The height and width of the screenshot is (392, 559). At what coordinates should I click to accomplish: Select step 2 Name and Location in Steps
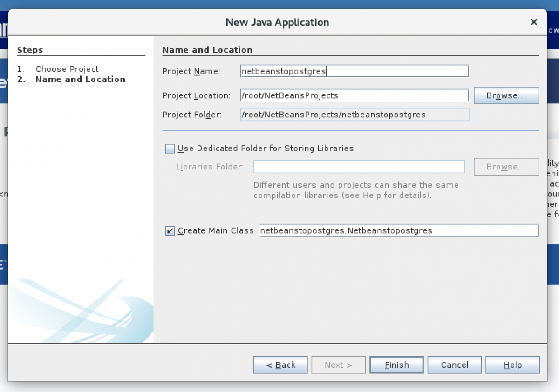(x=80, y=79)
